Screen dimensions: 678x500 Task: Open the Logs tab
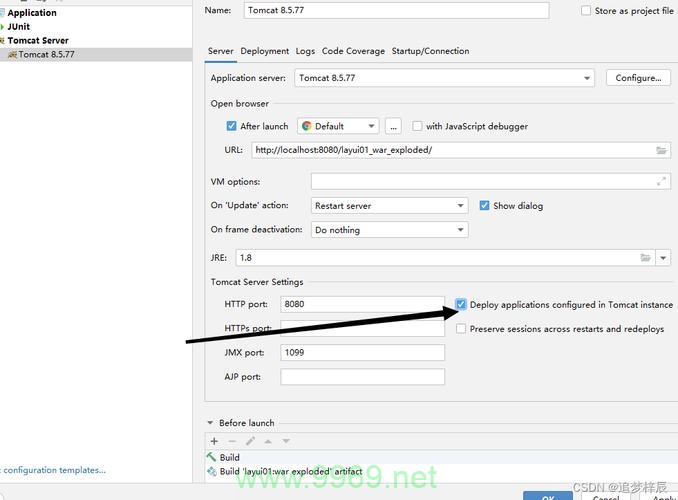coord(305,51)
